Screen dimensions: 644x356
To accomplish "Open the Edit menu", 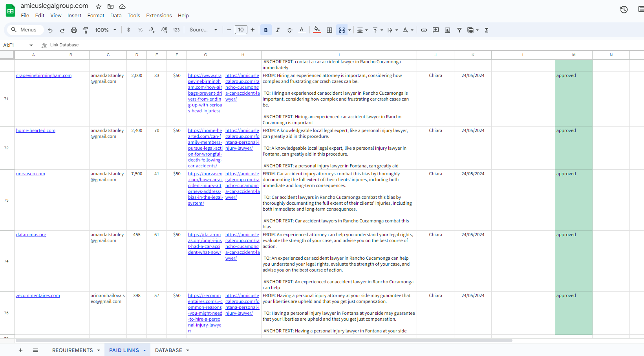I will coord(40,16).
